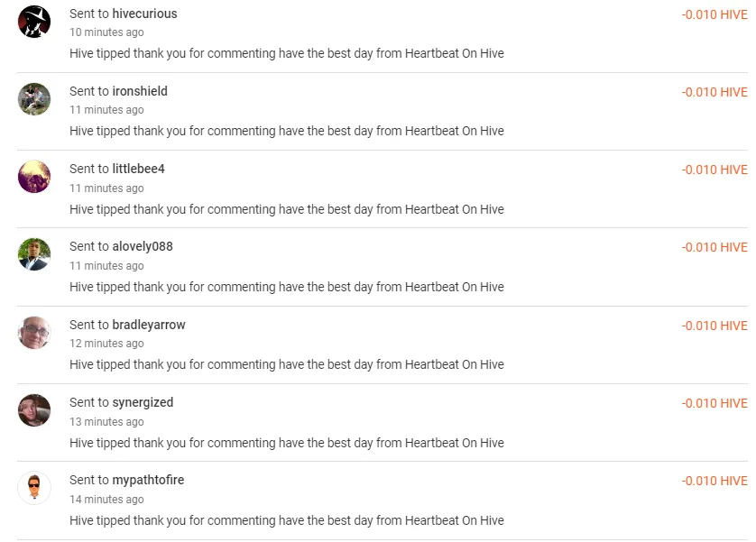Open the hivecurious username link
The image size is (756, 542).
click(x=144, y=14)
